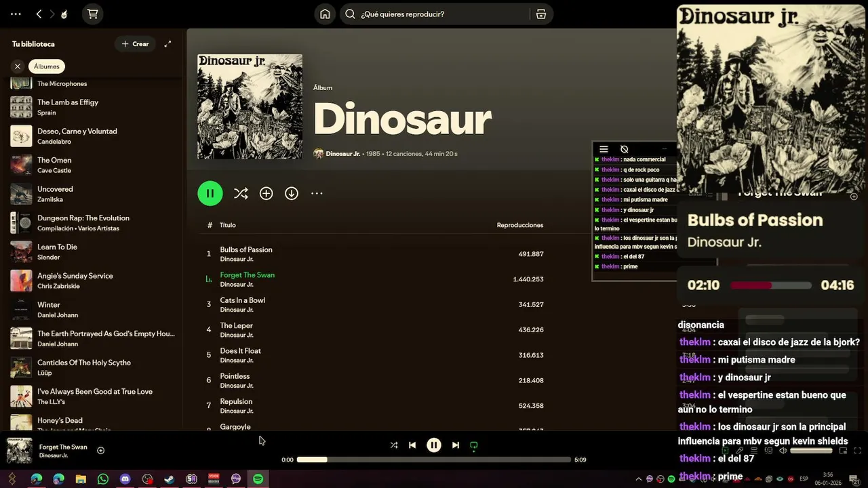
Task: Click the Dinosaur album cover in header
Action: (x=250, y=106)
